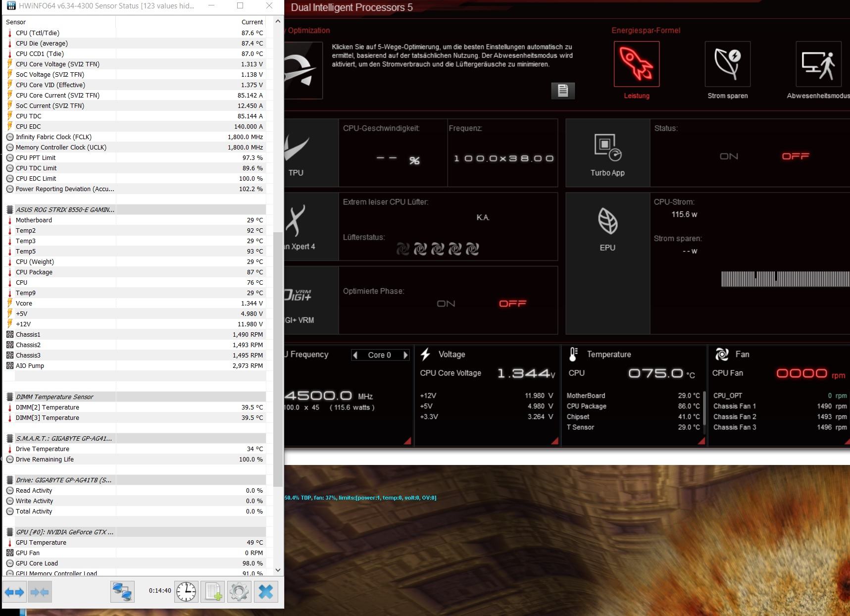The width and height of the screenshot is (850, 616).
Task: Select the Drive Remaining Life row
Action: [x=134, y=460]
